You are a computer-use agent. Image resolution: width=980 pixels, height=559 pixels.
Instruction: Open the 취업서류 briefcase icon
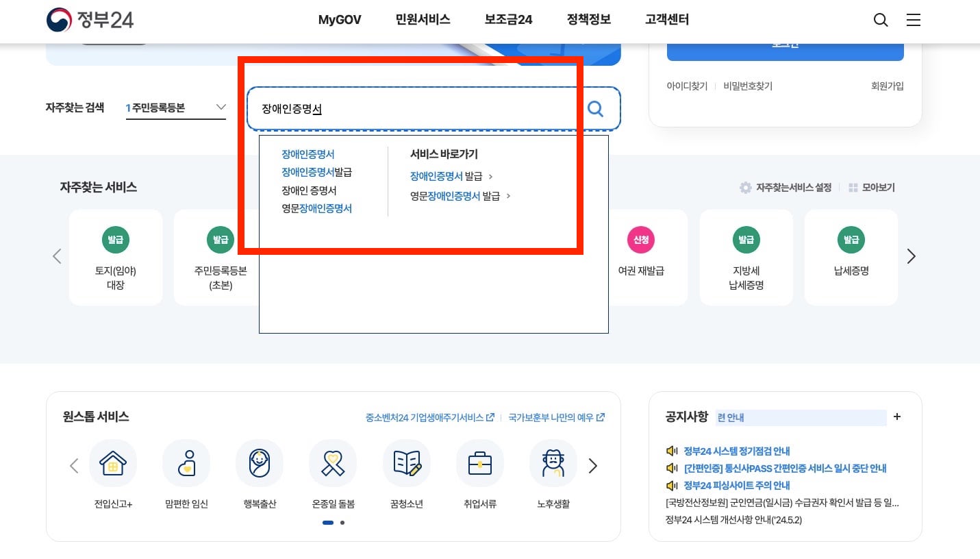480,463
